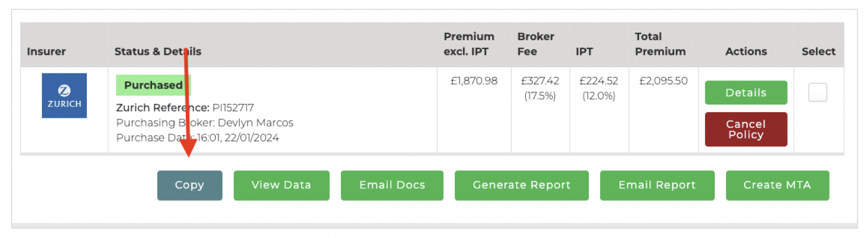This screenshot has height=238, width=868.
Task: Click the Insurer column header
Action: click(x=46, y=51)
